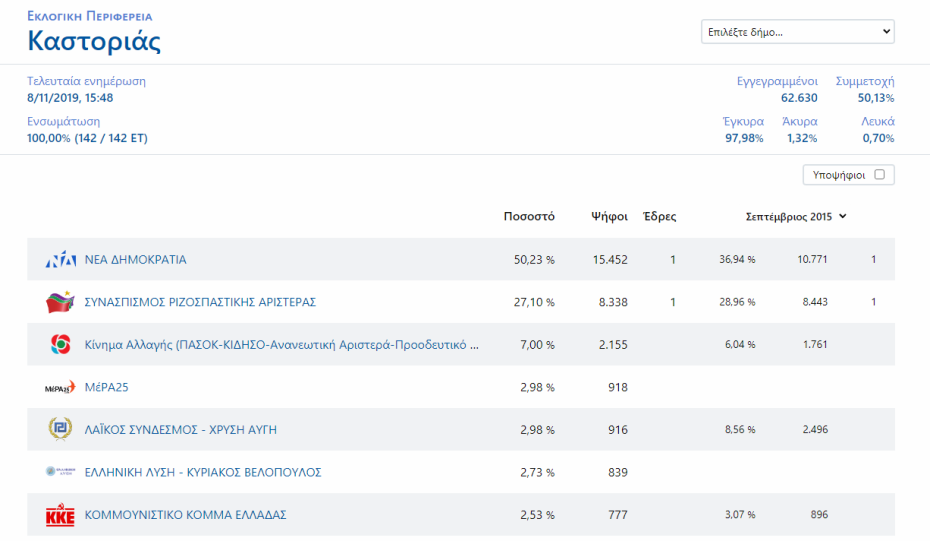Open ΛΑΪΚΟΣ ΣΥΝΔΕΣΜΟΣ - ΧΡΥΣΗ ΑΥΓΗ link

point(180,430)
